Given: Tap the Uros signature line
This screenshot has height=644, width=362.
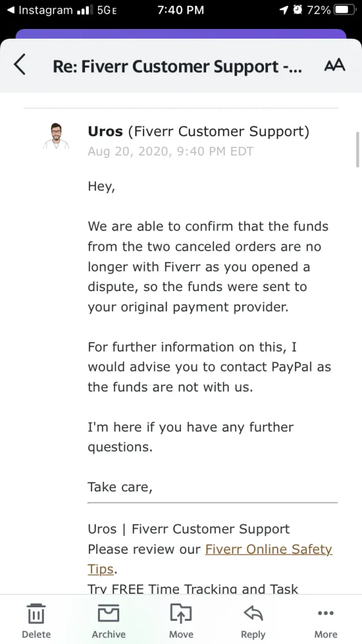Looking at the screenshot, I should click(189, 529).
